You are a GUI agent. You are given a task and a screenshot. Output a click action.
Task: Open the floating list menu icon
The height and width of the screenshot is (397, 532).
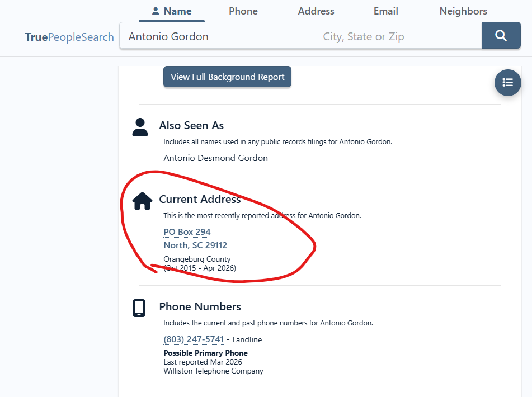point(507,83)
